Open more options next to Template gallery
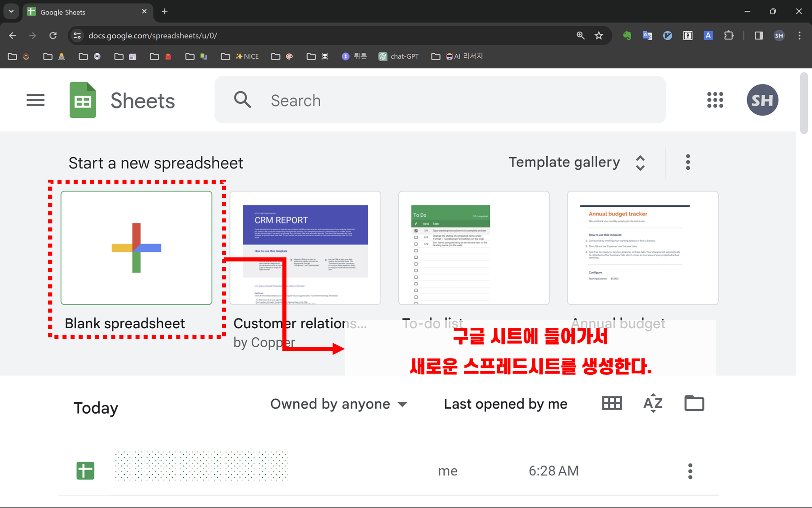812x508 pixels. point(688,162)
